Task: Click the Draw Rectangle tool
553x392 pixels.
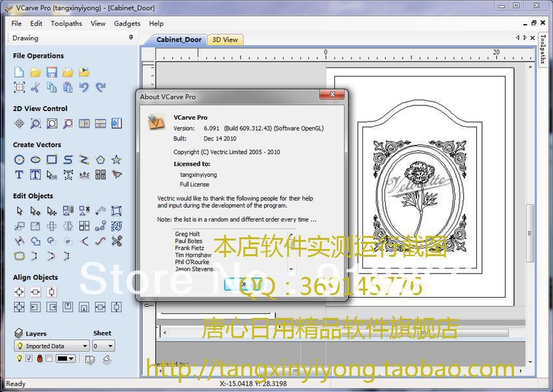Action: [x=52, y=160]
